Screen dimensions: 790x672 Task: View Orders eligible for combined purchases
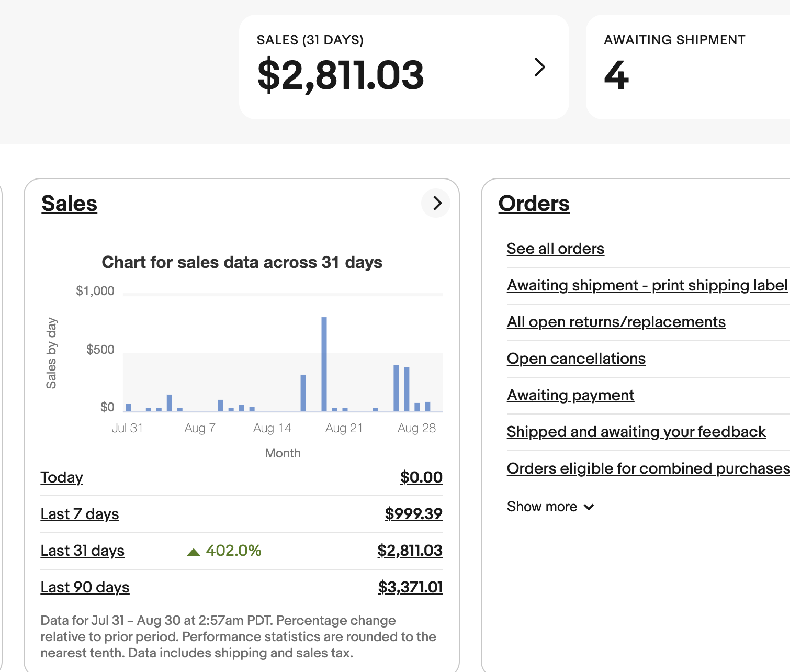[648, 468]
